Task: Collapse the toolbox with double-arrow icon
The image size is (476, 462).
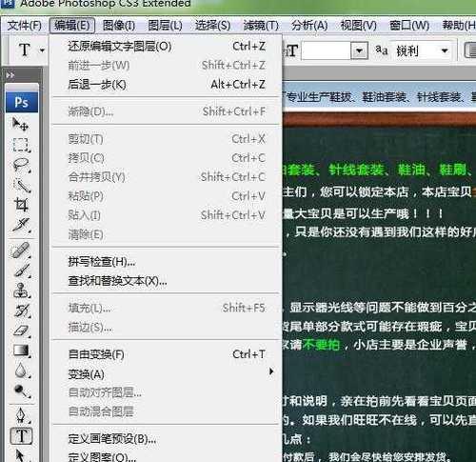Action: click(10, 75)
